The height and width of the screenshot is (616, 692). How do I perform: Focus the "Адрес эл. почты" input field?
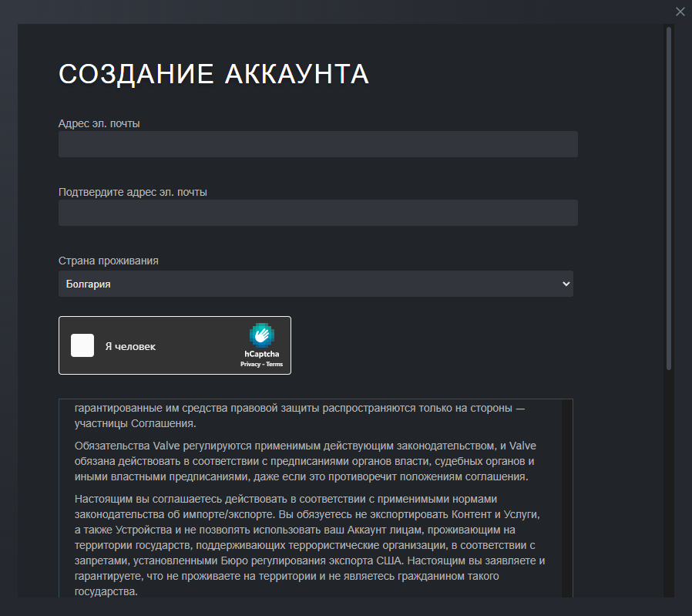coord(317,144)
